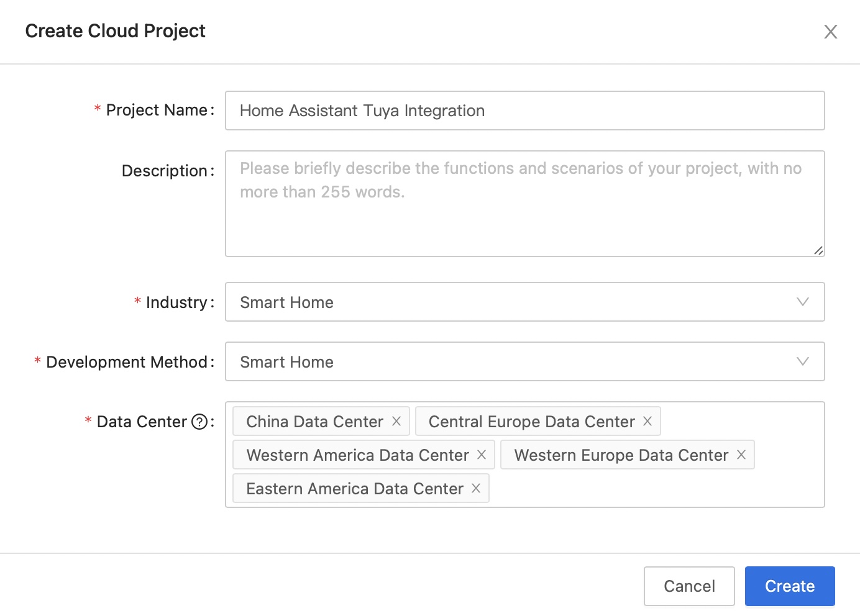Click the 'Project Name' field label

coord(157,110)
